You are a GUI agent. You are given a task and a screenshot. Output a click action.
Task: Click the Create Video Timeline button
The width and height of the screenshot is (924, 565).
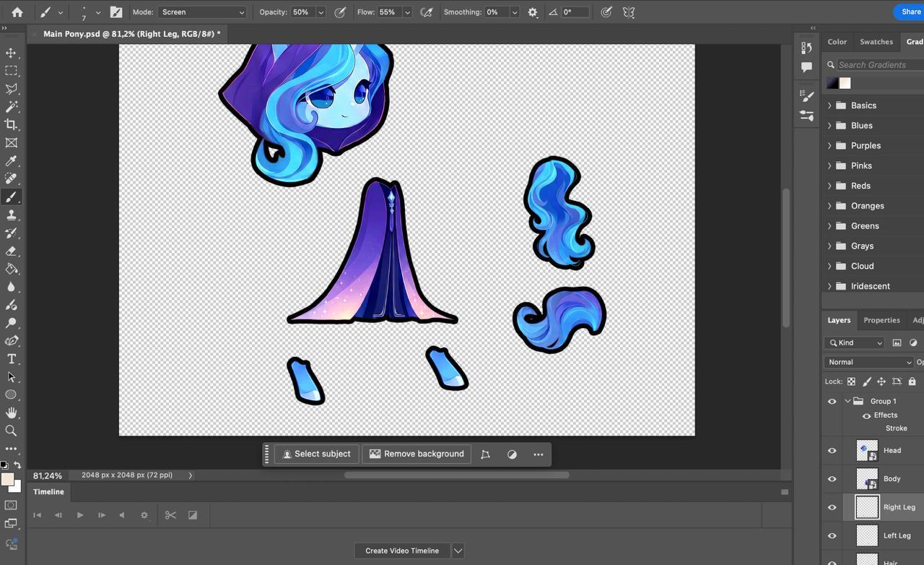pos(402,551)
